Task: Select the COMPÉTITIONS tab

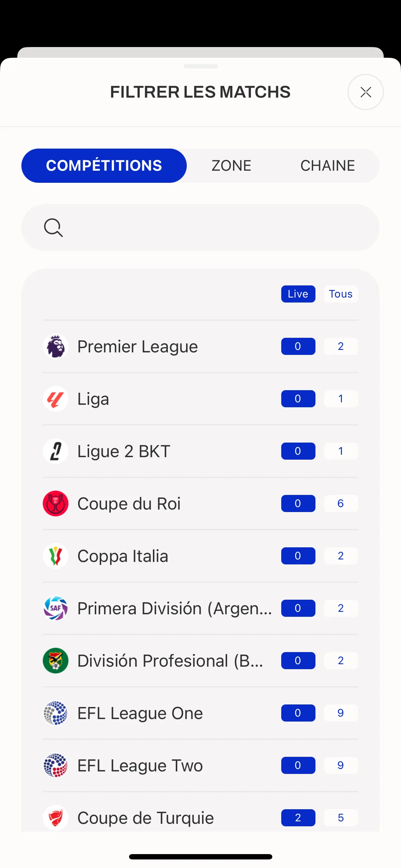Action: 104,166
